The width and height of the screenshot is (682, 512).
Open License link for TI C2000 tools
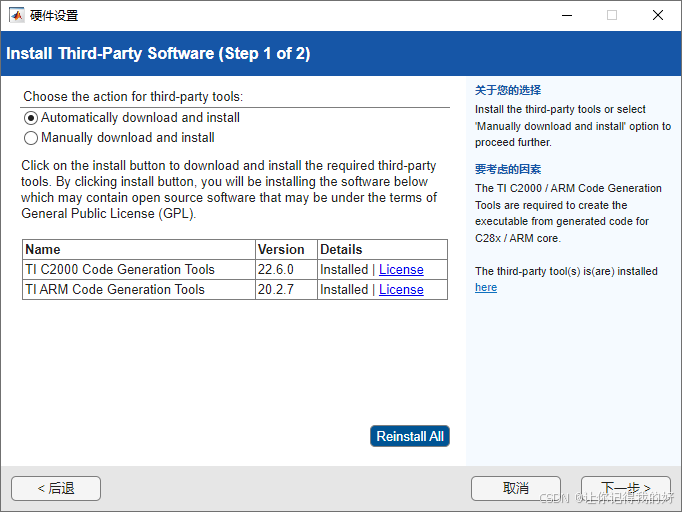click(x=401, y=270)
